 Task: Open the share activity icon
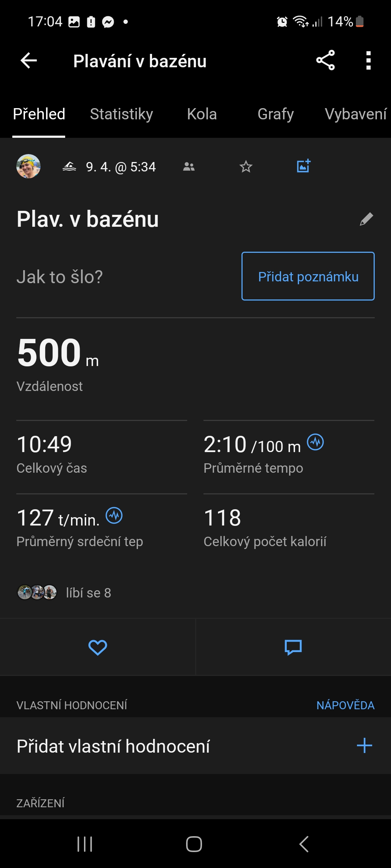point(325,60)
